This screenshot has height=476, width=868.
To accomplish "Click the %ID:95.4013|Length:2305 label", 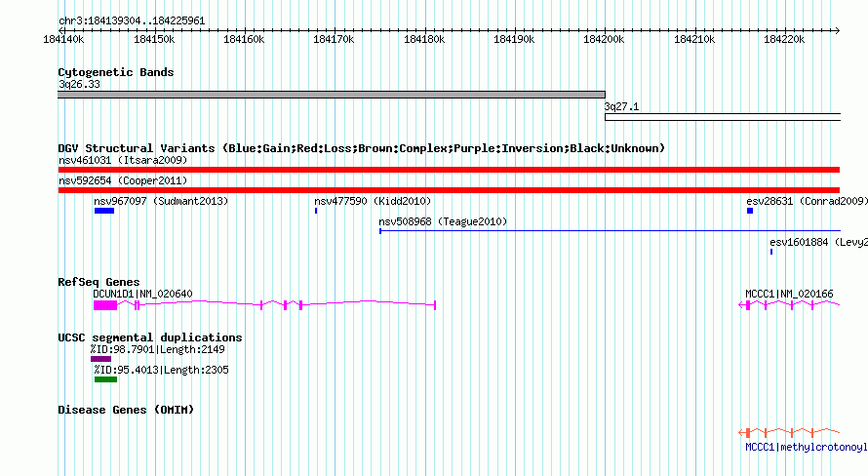I will (161, 371).
